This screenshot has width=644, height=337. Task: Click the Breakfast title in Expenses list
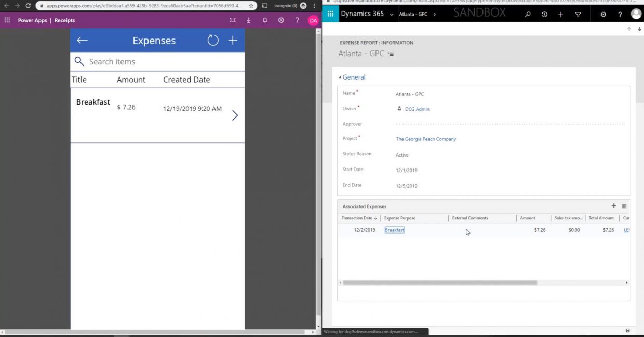click(x=93, y=102)
